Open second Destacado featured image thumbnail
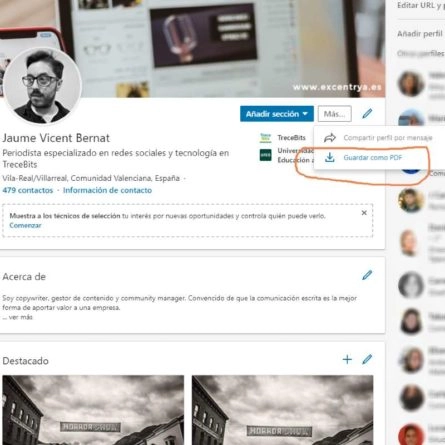445x445 pixels. [x=283, y=410]
